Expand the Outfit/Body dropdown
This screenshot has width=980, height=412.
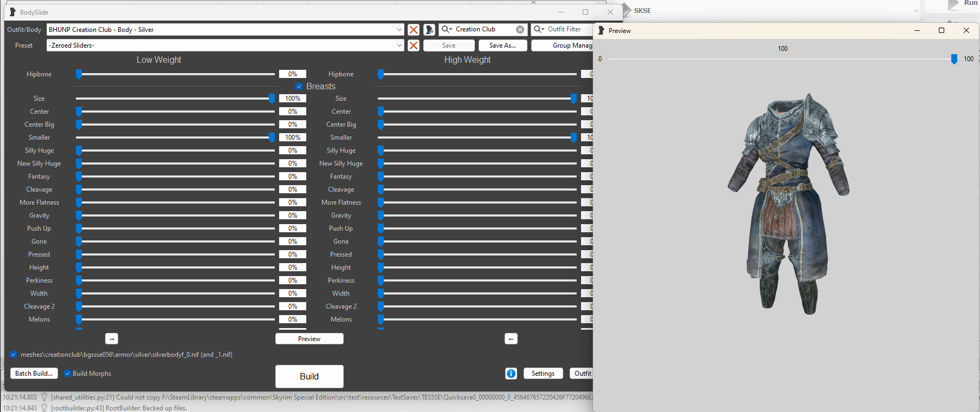coord(399,30)
